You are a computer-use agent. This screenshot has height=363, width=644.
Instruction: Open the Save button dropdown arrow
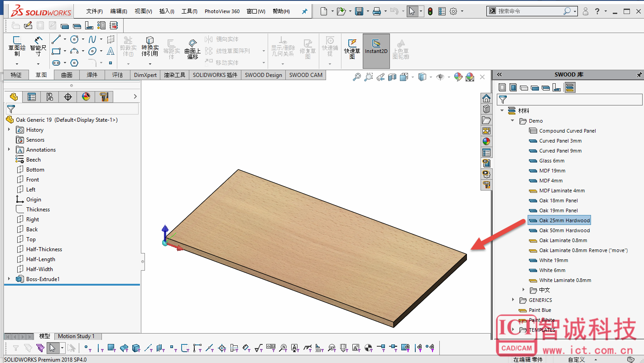(x=367, y=11)
